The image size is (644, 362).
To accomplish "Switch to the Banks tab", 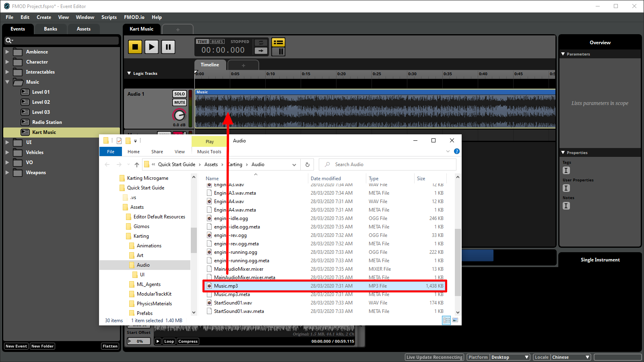I will (50, 29).
